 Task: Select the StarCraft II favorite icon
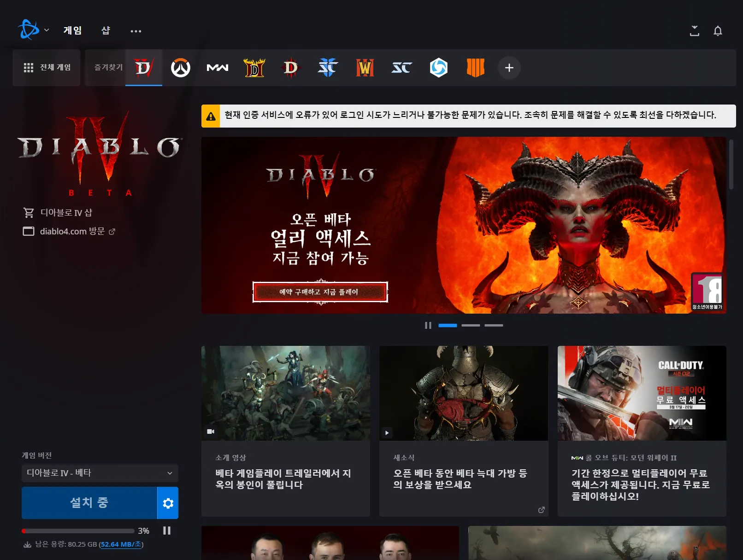tap(328, 68)
